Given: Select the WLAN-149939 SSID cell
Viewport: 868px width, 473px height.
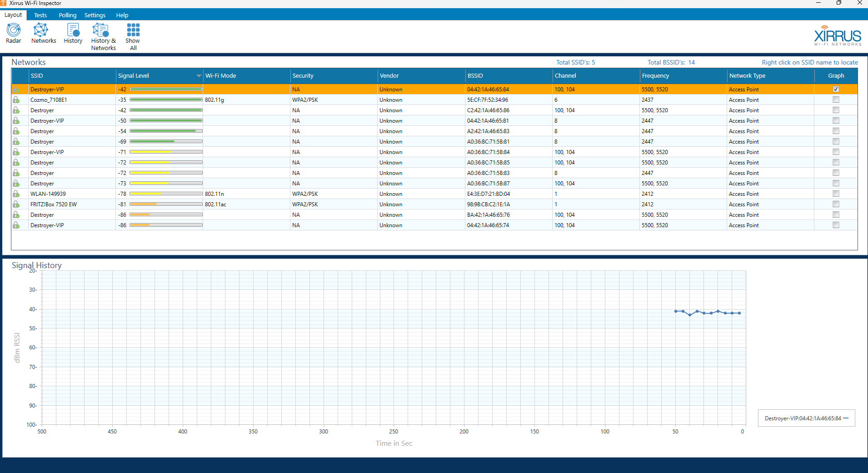Looking at the screenshot, I should (72, 194).
